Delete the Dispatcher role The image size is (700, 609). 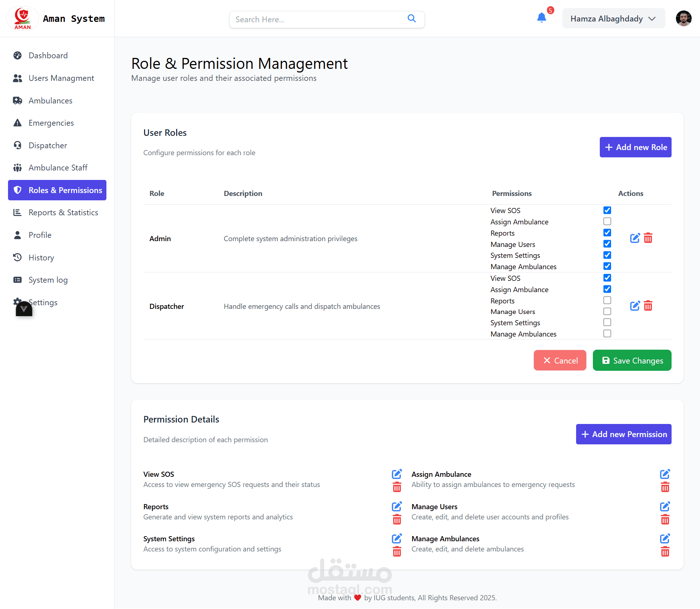pyautogui.click(x=648, y=306)
